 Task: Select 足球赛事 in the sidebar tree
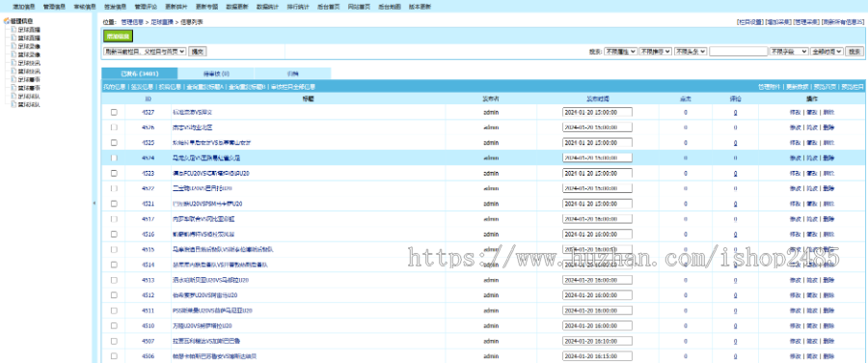coord(29,79)
